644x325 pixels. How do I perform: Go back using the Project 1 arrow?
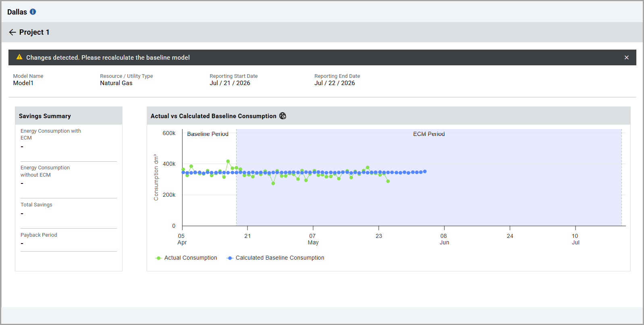tap(12, 32)
